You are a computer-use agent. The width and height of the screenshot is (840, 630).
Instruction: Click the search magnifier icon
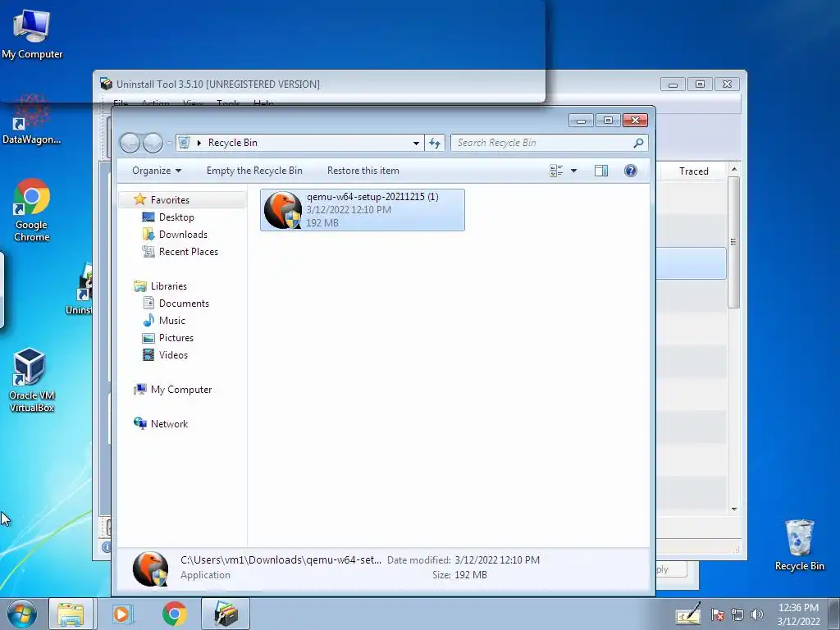point(638,143)
